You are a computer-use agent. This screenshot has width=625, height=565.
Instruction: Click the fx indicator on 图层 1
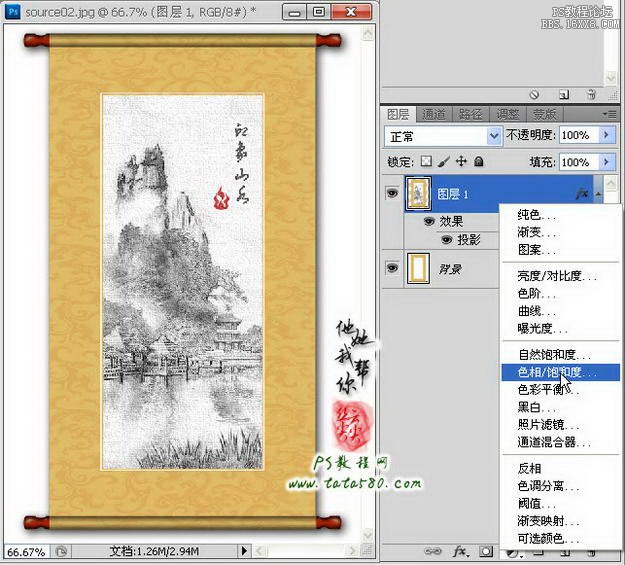[582, 195]
